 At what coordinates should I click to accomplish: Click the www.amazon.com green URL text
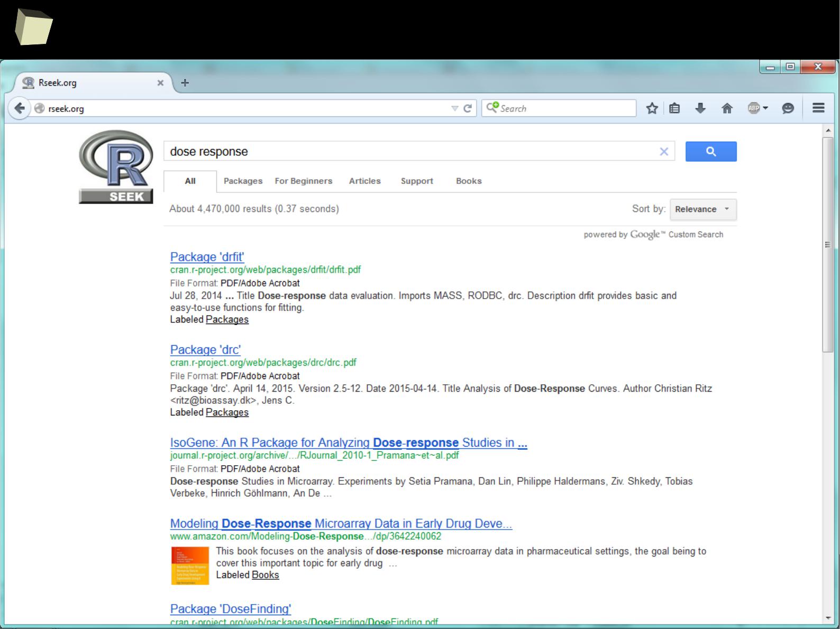[305, 536]
